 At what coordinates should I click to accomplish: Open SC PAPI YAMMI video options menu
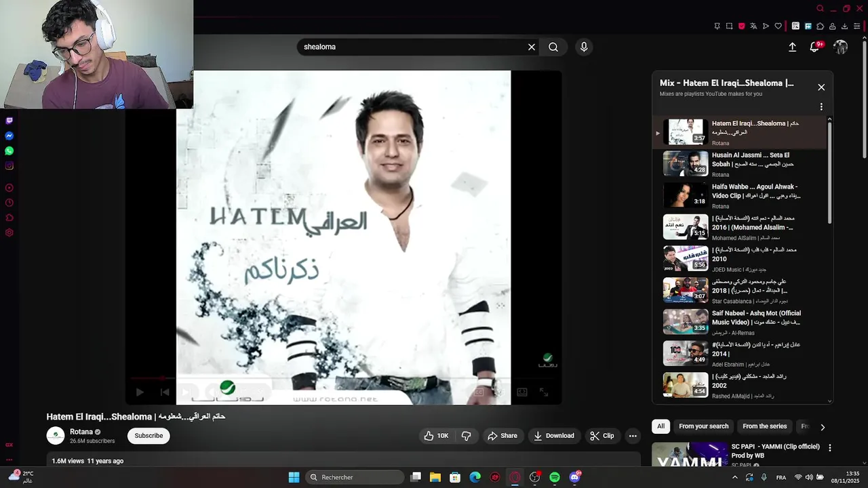pos(829,448)
